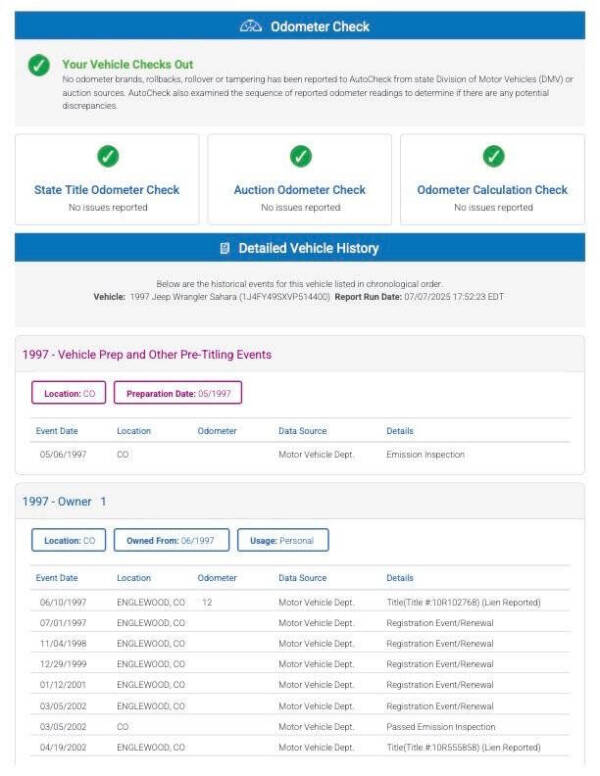This screenshot has width=600, height=776.
Task: Click the odometer gauge icon in header
Action: coord(251,26)
